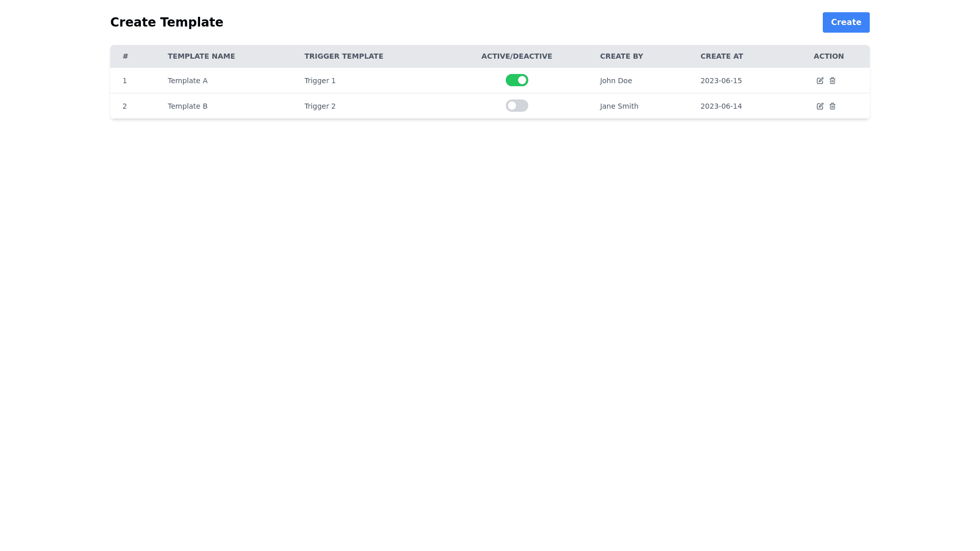The image size is (980, 551).
Task: Click the John Doe creator cell
Action: coord(616,81)
